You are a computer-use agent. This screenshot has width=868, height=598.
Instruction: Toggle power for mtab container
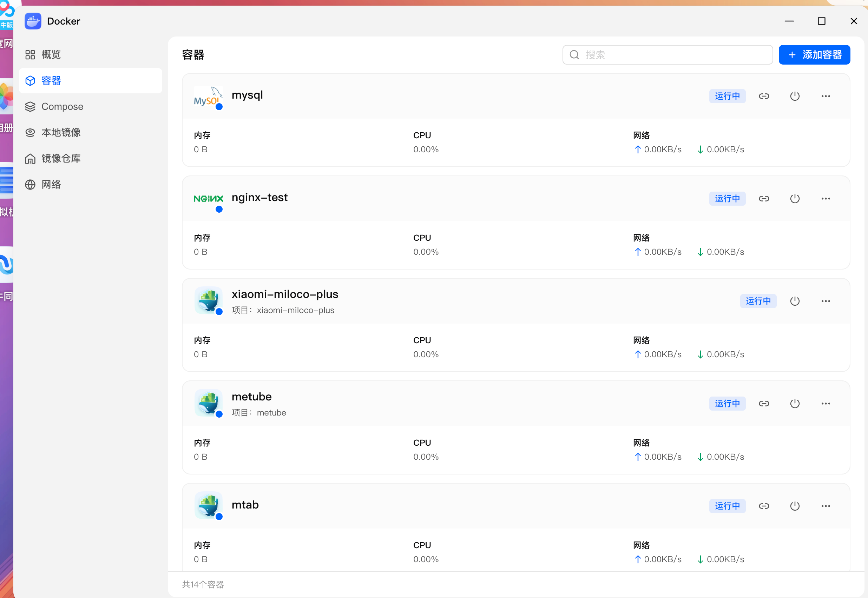click(x=795, y=506)
